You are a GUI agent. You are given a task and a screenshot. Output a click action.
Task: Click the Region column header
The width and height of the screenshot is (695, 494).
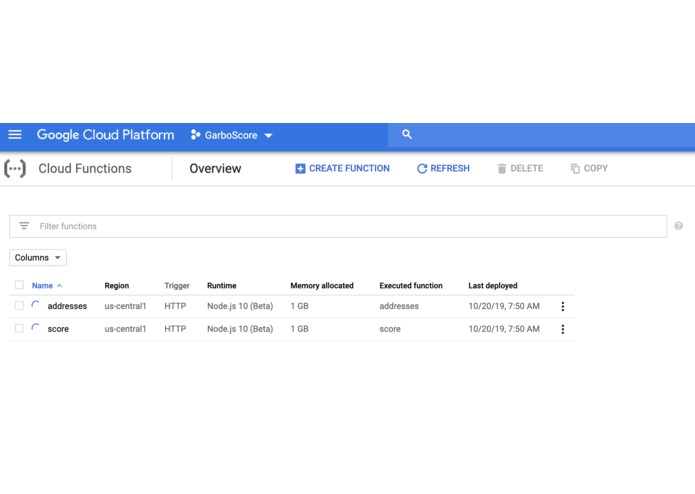tap(117, 286)
